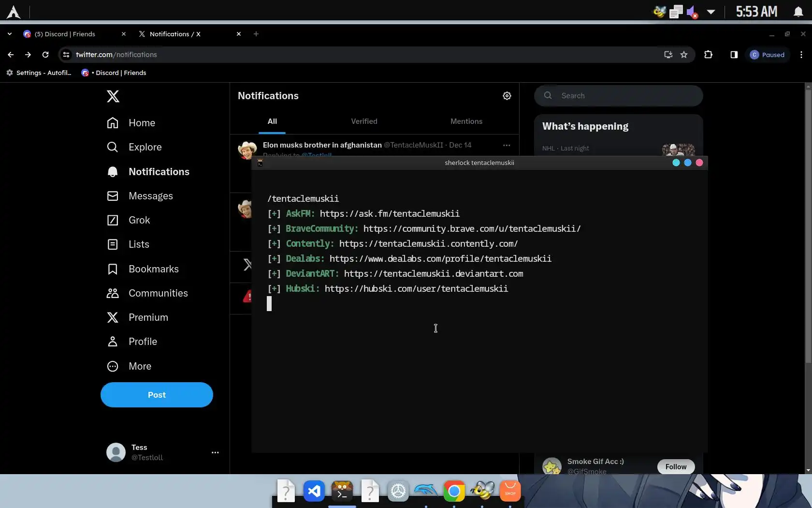Click the muted volume tray icon
Screen dimensions: 812x508
point(692,12)
